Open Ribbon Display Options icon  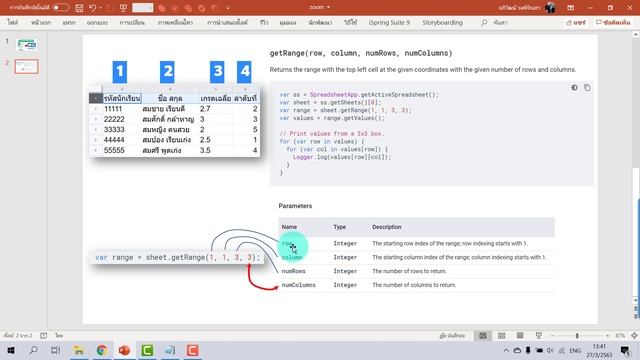point(571,8)
